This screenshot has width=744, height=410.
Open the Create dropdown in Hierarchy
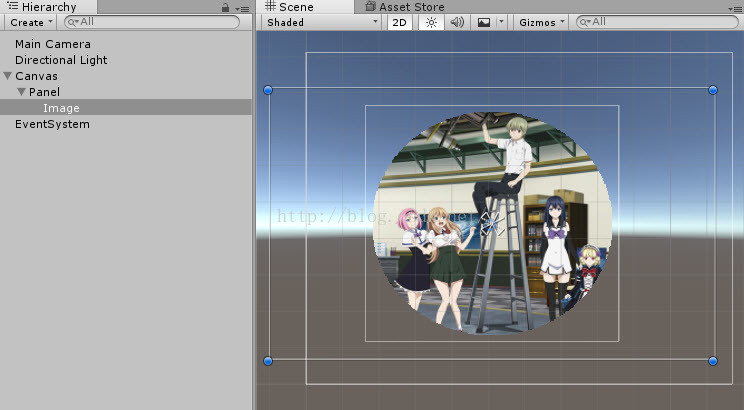[x=31, y=22]
